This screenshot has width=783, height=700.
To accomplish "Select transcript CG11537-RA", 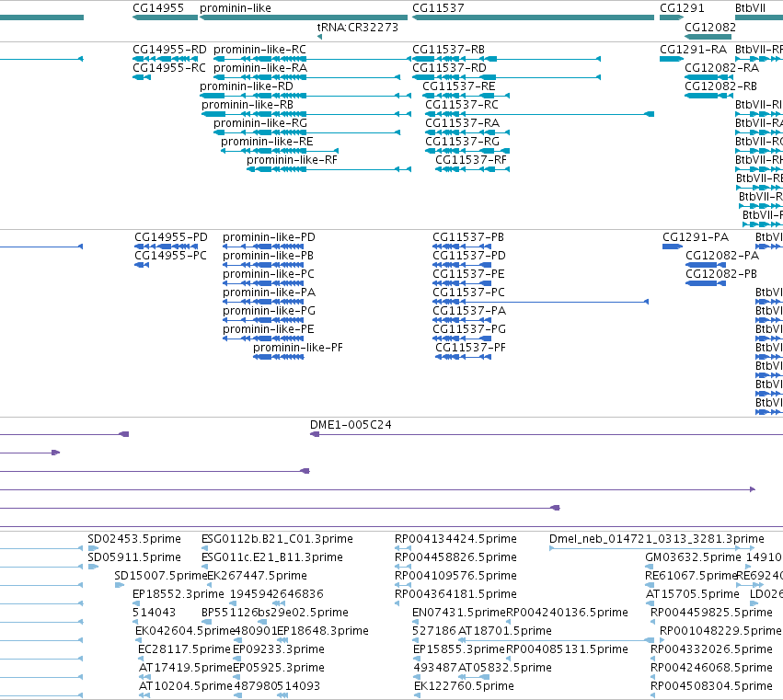I will click(x=467, y=132).
